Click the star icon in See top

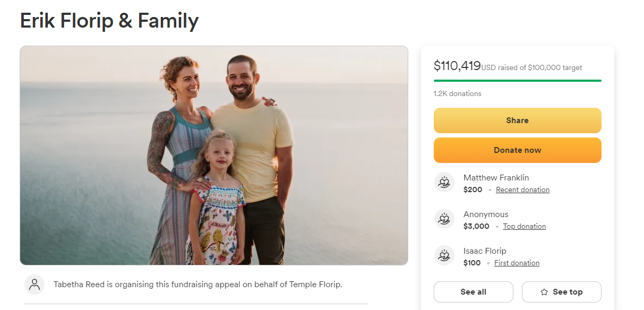point(544,292)
